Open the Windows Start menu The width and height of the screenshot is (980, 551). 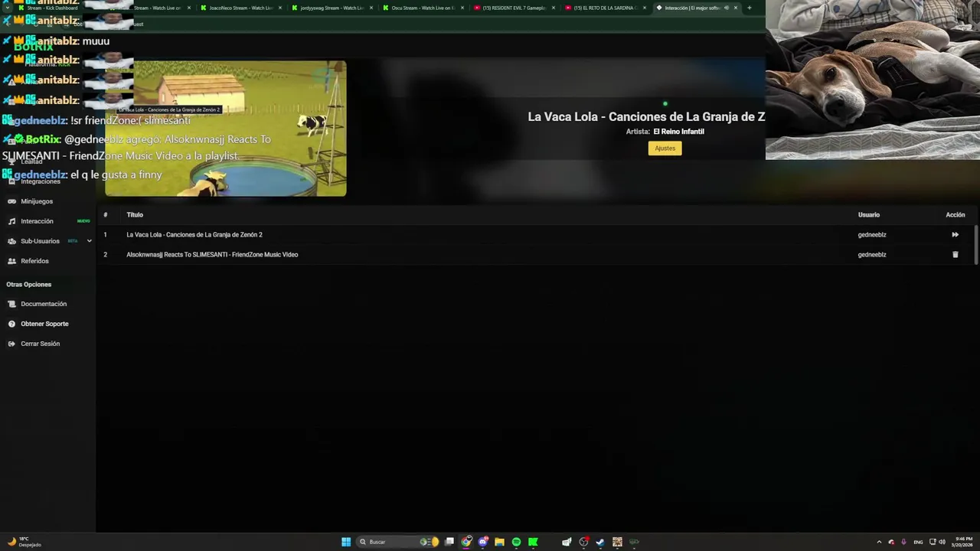[x=346, y=542]
